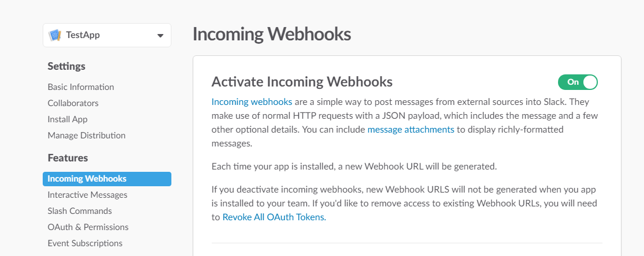The height and width of the screenshot is (256, 644).
Task: Turn off the Incoming Webhooks toggle
Action: [578, 82]
